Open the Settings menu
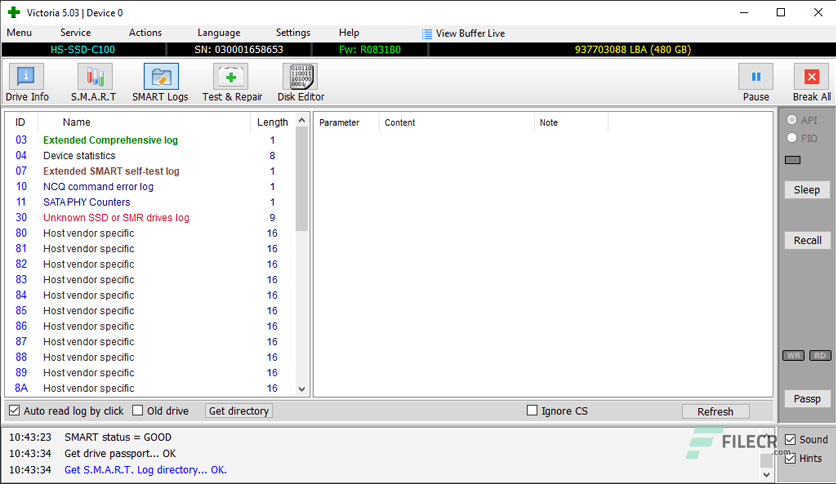The width and height of the screenshot is (836, 484). [293, 33]
